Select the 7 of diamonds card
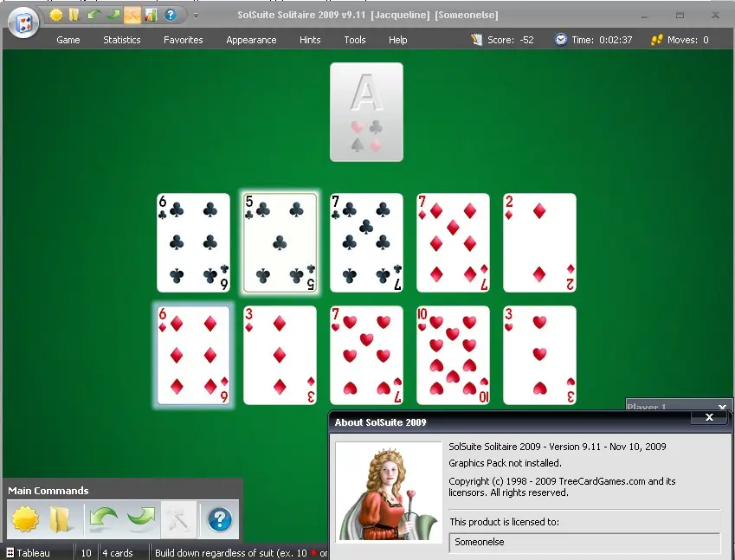Screen dimensions: 735x560 (x=453, y=242)
